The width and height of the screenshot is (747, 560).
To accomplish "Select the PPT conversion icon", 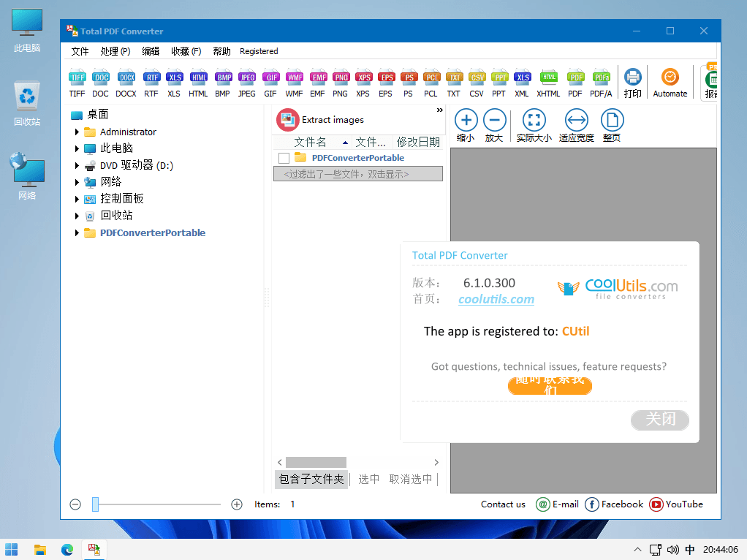I will pyautogui.click(x=499, y=83).
